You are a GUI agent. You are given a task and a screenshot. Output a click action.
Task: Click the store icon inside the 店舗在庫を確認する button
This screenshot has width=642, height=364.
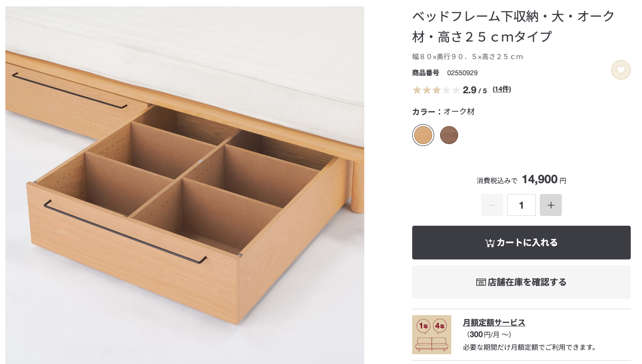[481, 282]
